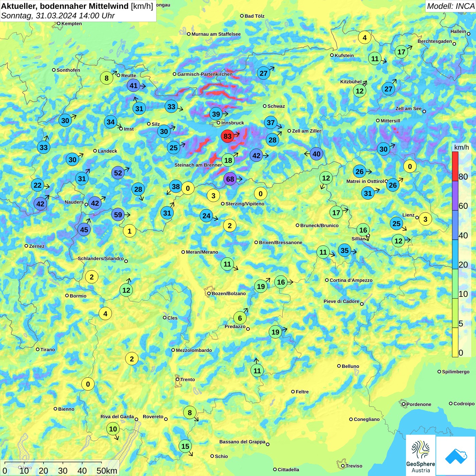Click the red legend segment above 80

455,166
